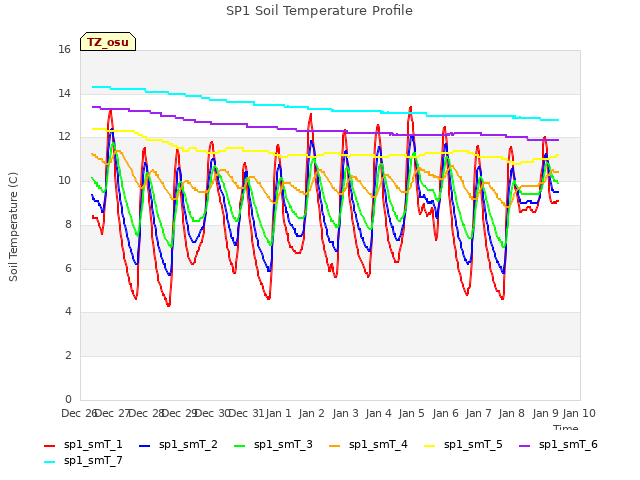Viewport: 640px width, 480px height.
Task: Click the Jan 9 x-axis tick label
Action: click(x=545, y=413)
